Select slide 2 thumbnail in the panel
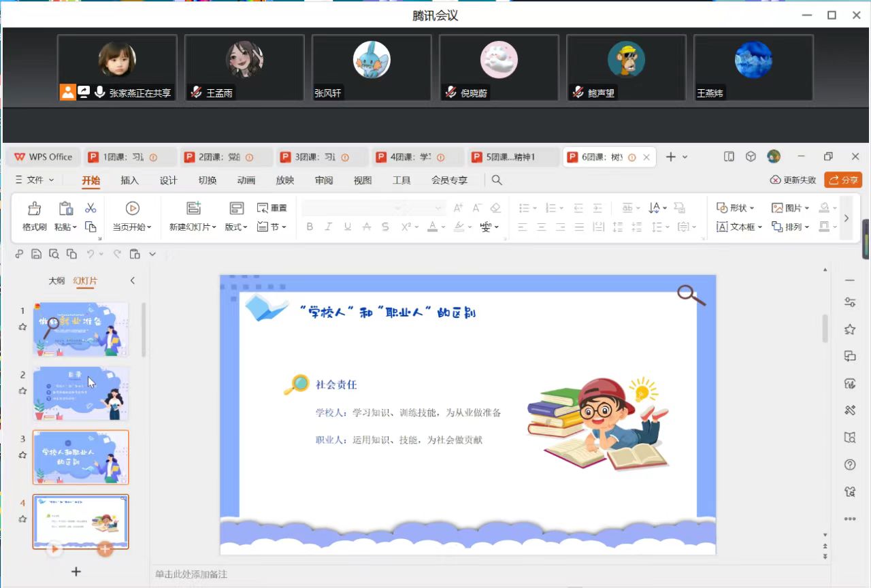This screenshot has width=871, height=588. 80,393
